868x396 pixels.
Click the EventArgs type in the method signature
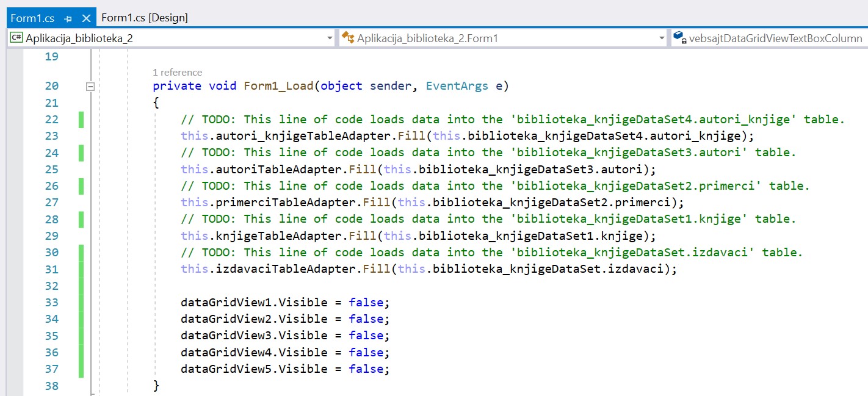pos(457,86)
